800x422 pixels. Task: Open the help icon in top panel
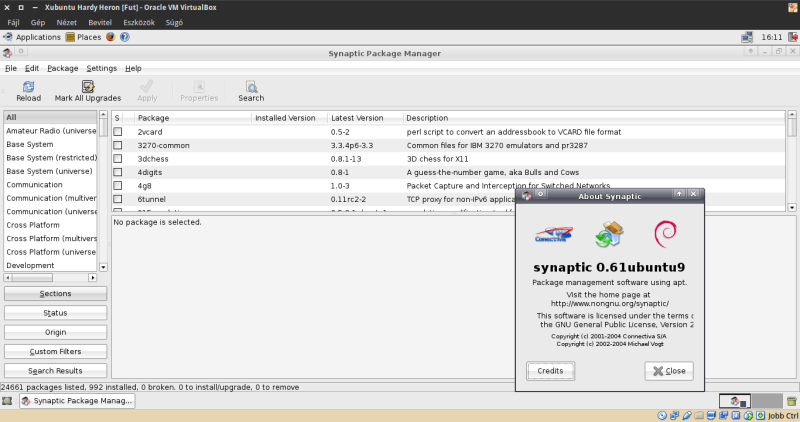pos(124,37)
